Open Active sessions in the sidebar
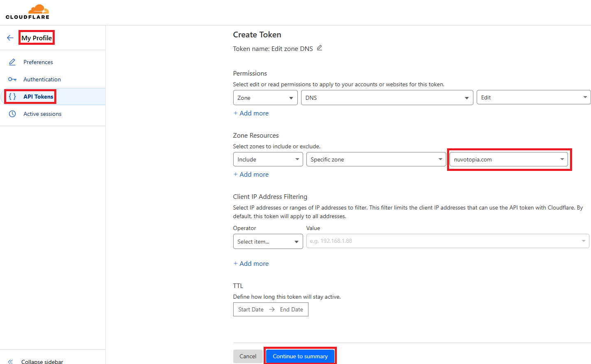Image resolution: width=591 pixels, height=364 pixels. click(x=42, y=114)
